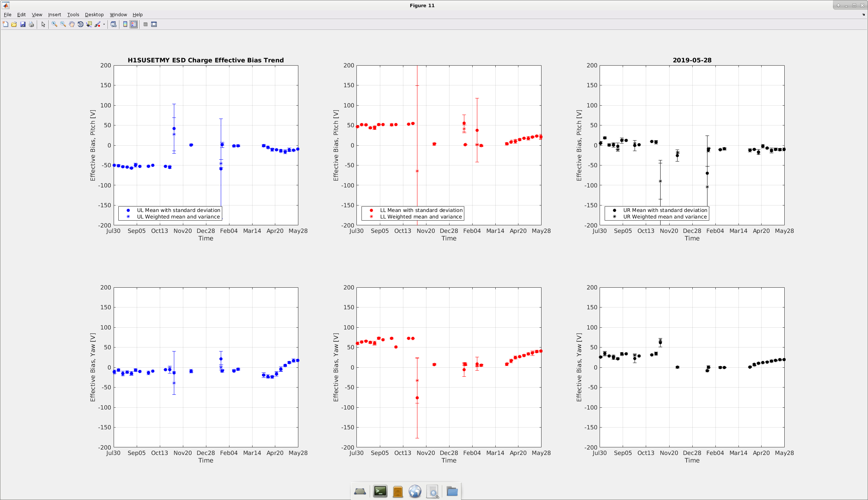
Task: Expand the brush color dropdown arrow
Action: [104, 25]
